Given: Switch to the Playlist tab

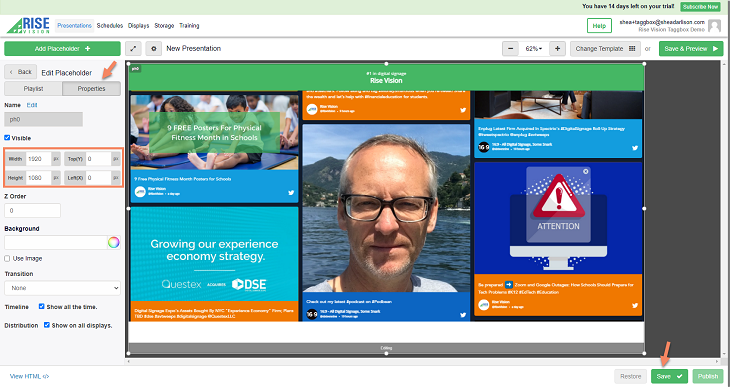Looking at the screenshot, I should coord(34,88).
